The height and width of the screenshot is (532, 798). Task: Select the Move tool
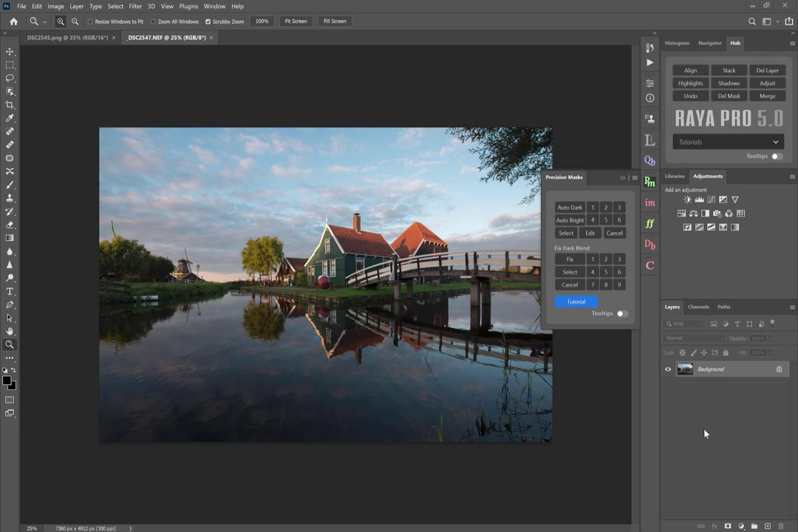tap(10, 52)
